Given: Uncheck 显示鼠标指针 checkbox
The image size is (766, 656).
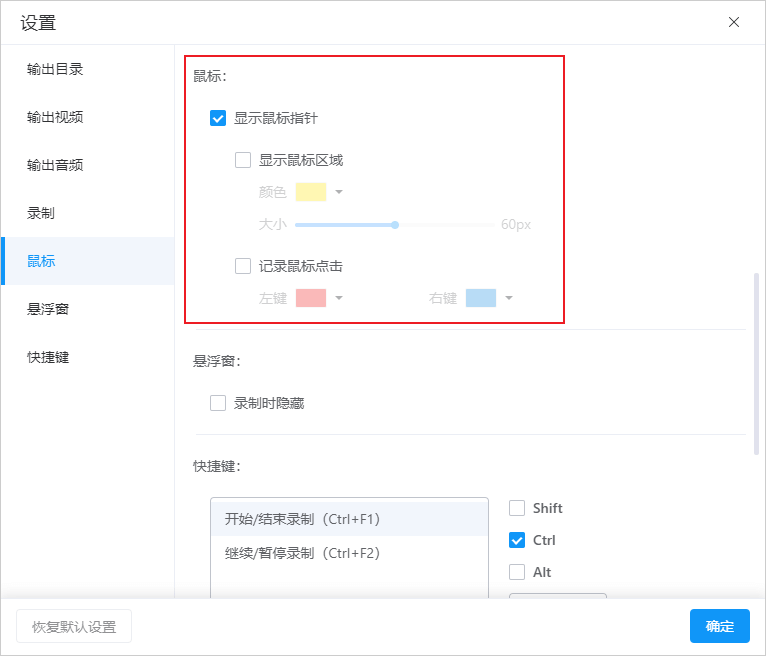Looking at the screenshot, I should tap(218, 118).
